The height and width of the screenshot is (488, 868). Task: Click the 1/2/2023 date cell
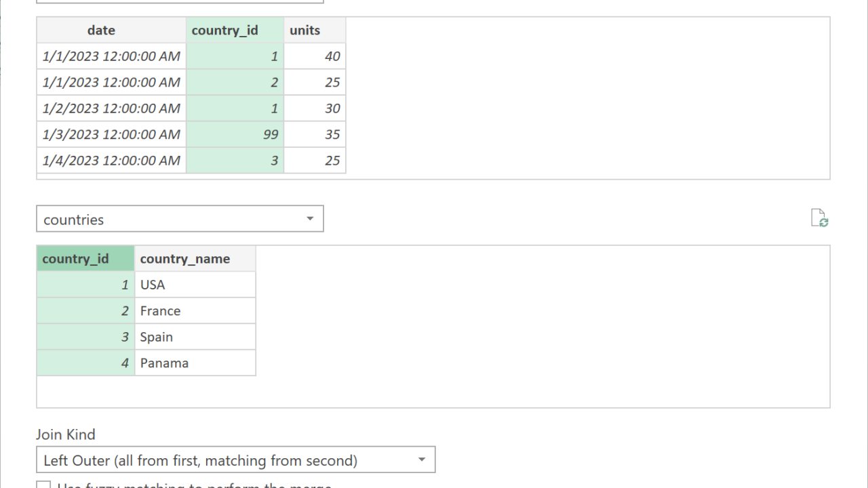coord(111,108)
